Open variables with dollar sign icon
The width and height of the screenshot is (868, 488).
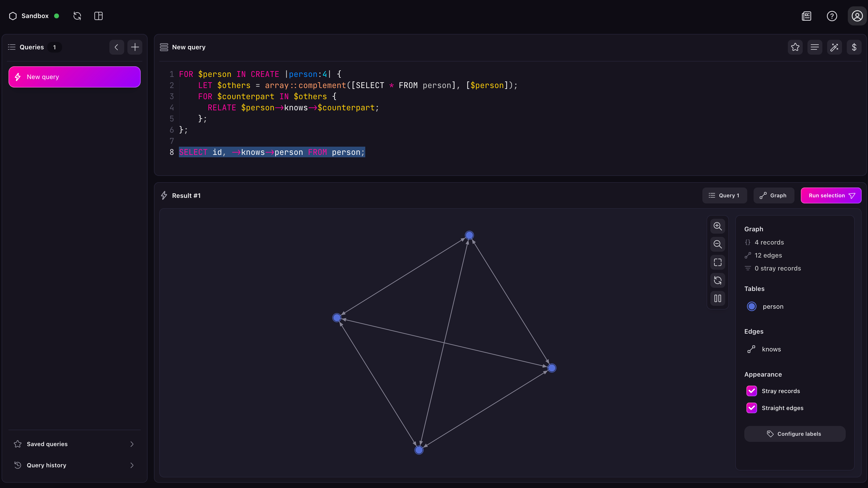[x=854, y=47]
